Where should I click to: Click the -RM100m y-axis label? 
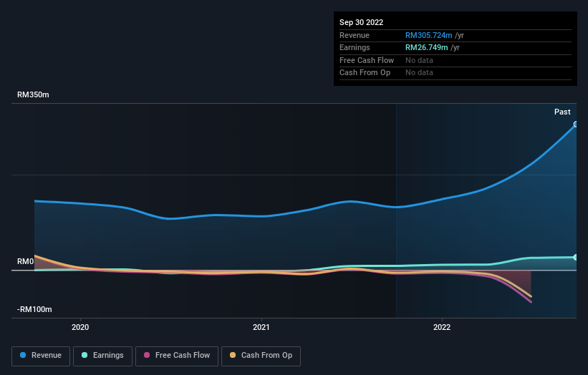34,309
